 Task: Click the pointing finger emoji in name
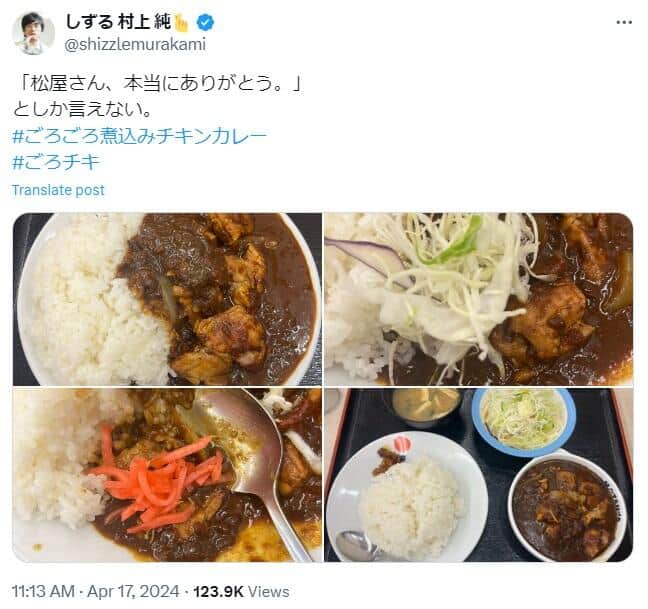181,22
